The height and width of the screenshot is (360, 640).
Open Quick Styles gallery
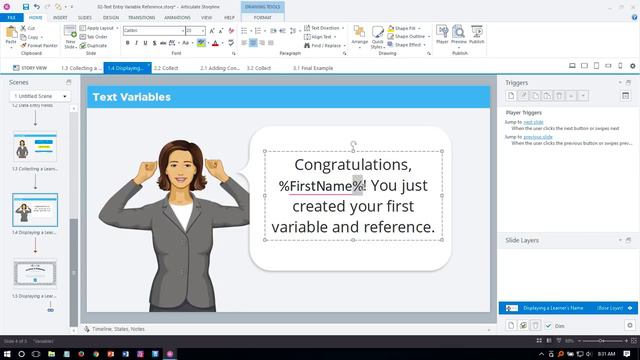pos(377,37)
